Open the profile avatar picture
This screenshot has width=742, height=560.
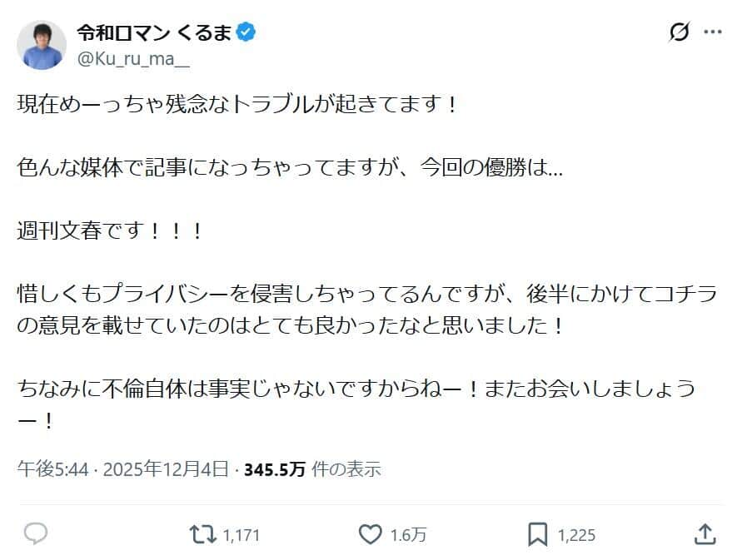click(42, 45)
